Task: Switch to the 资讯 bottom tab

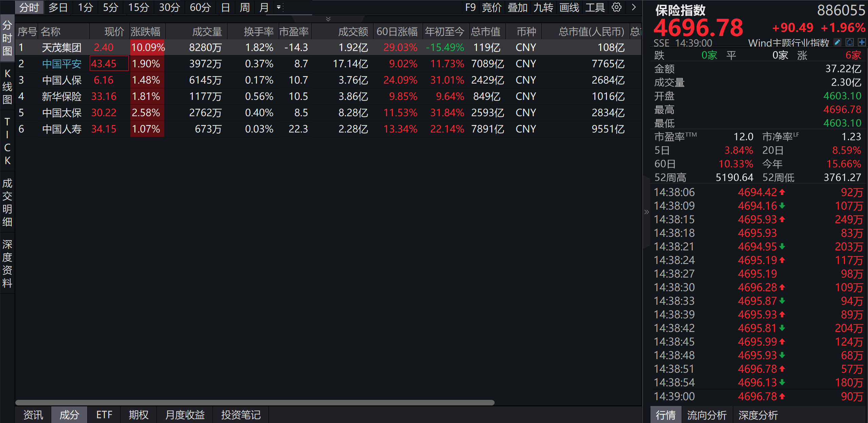Action: (x=33, y=415)
